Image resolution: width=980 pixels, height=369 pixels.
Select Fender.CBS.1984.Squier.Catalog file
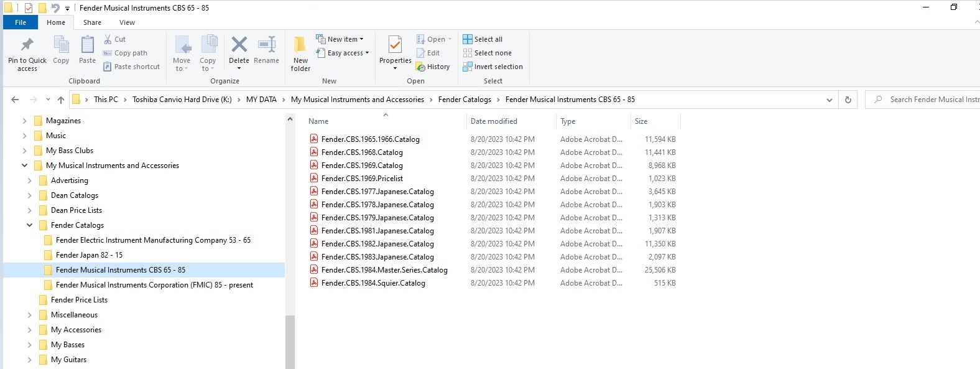pos(373,283)
